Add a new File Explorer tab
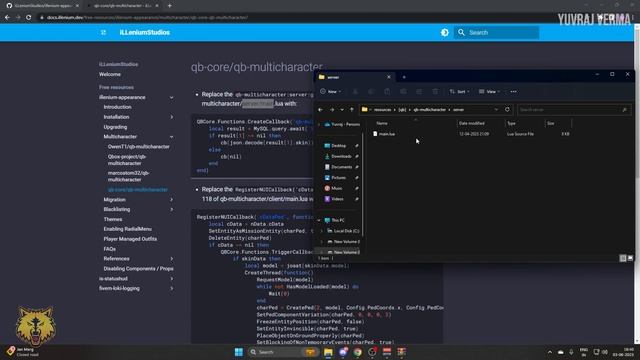Screen dimensions: 640x360 coord(404,77)
